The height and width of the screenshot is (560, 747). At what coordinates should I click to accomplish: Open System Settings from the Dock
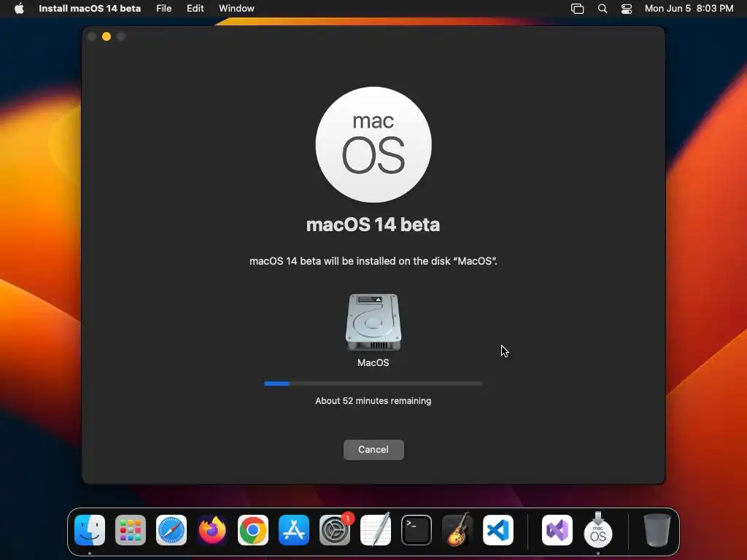tap(335, 530)
